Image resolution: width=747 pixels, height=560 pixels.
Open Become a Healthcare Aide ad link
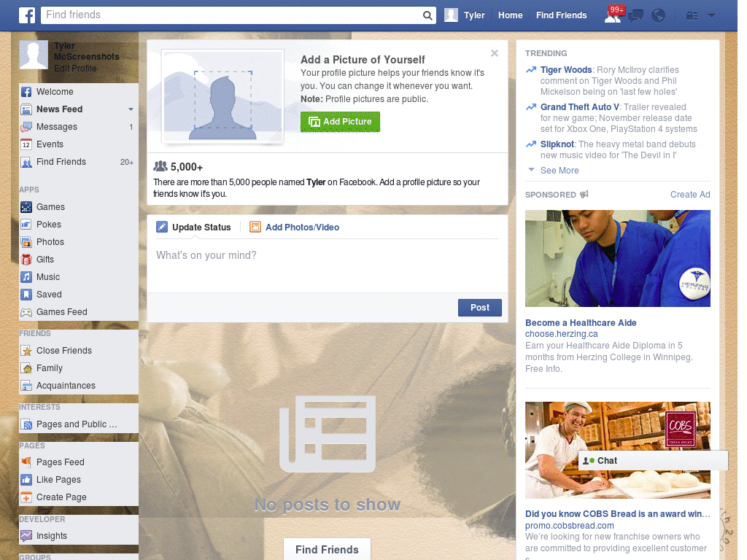click(581, 323)
